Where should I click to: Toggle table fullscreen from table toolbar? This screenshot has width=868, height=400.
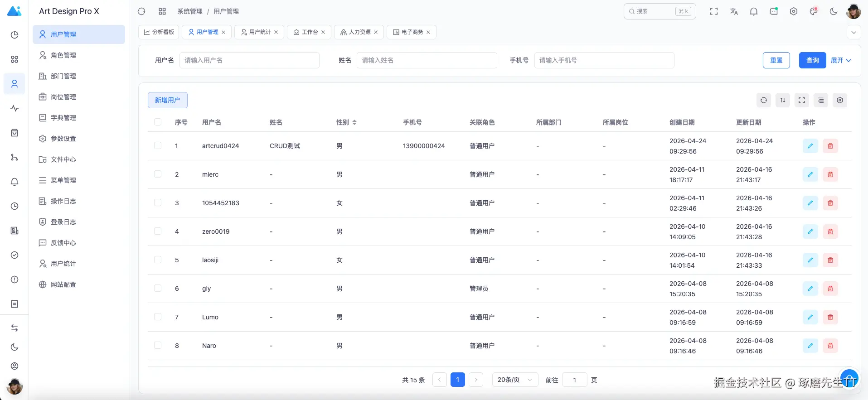tap(802, 100)
